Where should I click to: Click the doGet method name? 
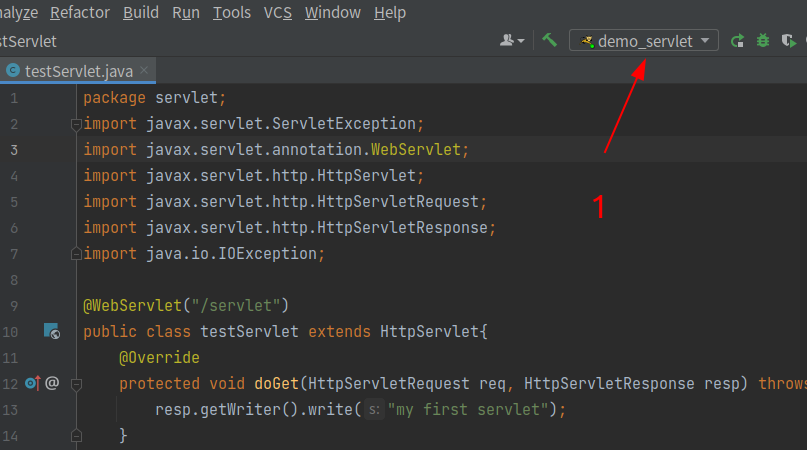coord(276,384)
